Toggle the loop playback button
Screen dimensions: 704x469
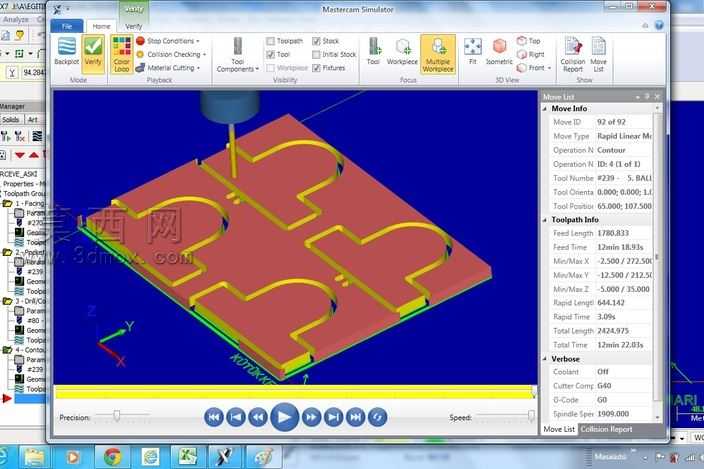pos(377,417)
